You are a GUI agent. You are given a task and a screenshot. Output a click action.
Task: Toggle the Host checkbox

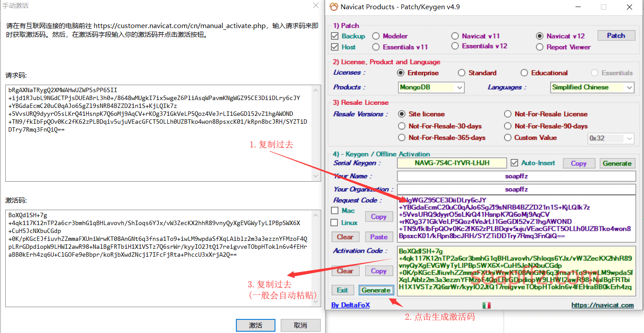[335, 47]
